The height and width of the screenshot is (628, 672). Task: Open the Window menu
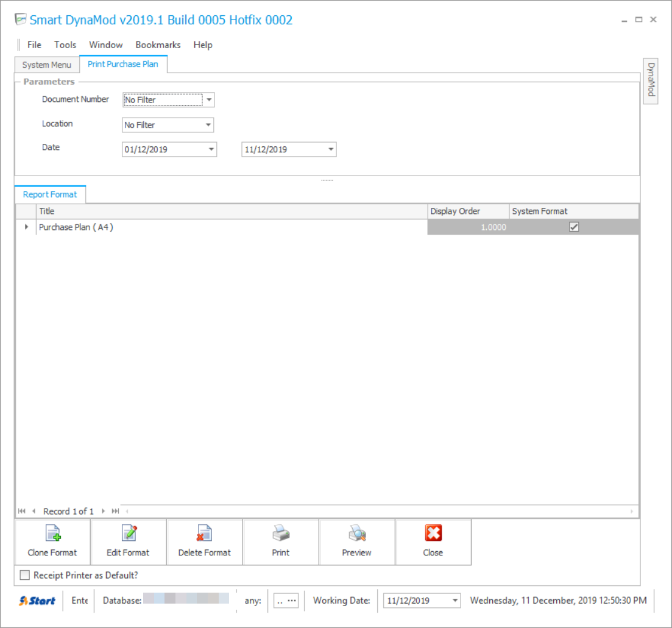pos(106,45)
